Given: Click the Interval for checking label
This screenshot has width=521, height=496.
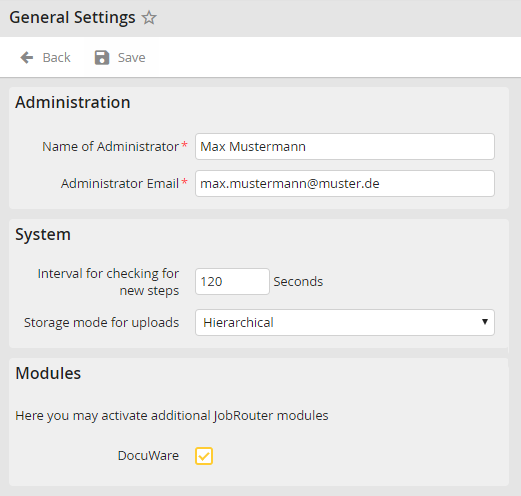Looking at the screenshot, I should [x=108, y=282].
